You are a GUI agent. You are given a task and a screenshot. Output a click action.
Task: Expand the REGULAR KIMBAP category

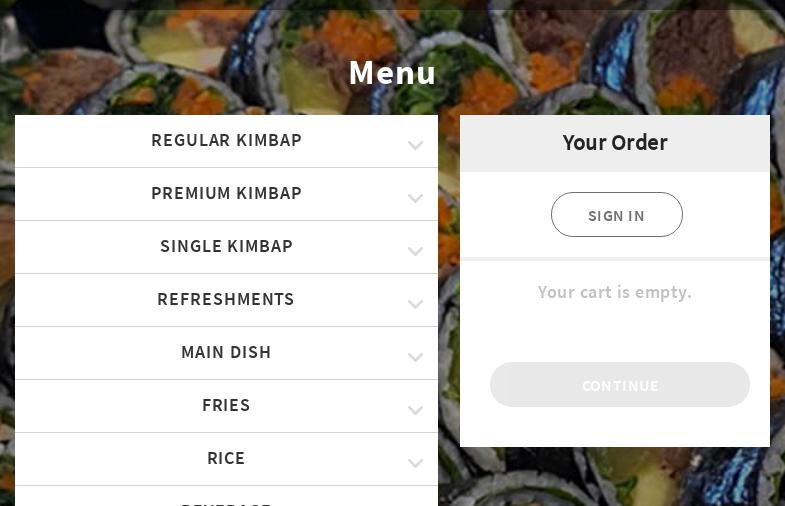click(x=226, y=141)
